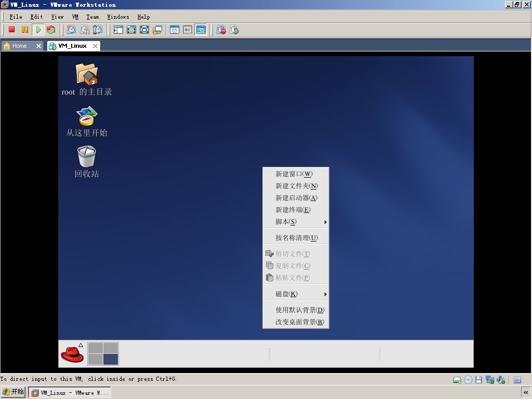Viewport: 532px width, 399px height.
Task: Click the Windows 开始 start button
Action: [x=13, y=392]
